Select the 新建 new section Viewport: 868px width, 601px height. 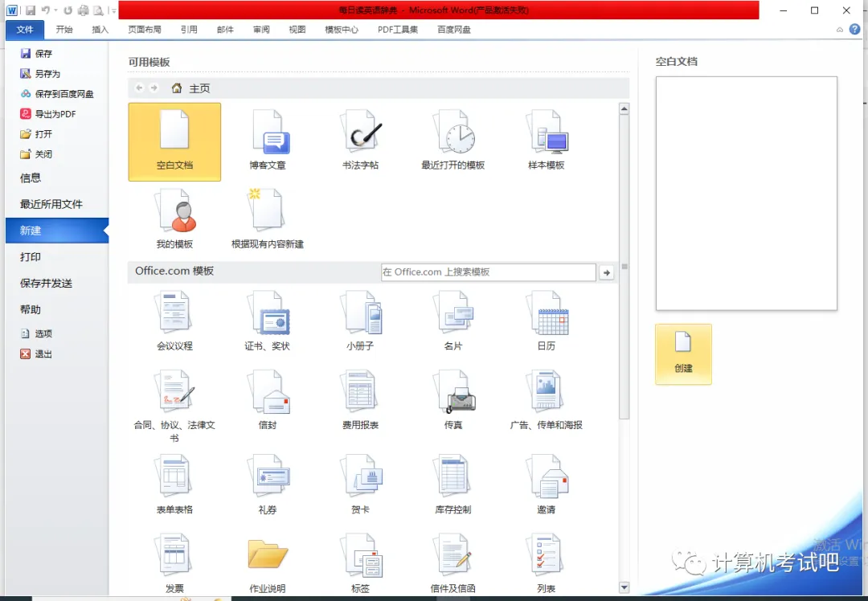click(x=57, y=231)
